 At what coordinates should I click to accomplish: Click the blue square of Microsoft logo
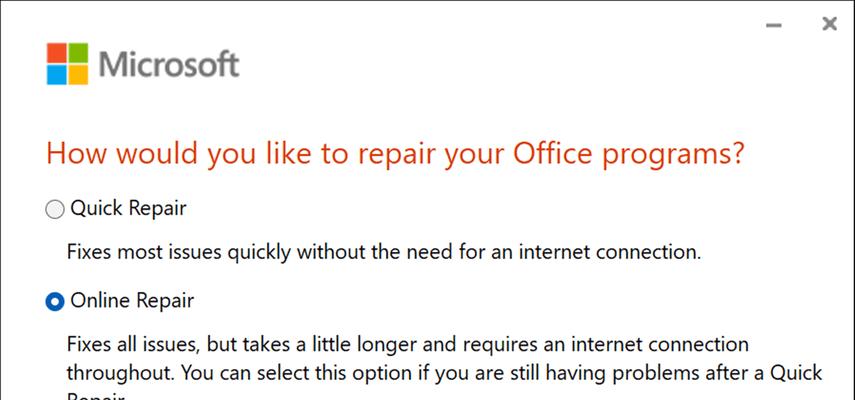[x=56, y=75]
